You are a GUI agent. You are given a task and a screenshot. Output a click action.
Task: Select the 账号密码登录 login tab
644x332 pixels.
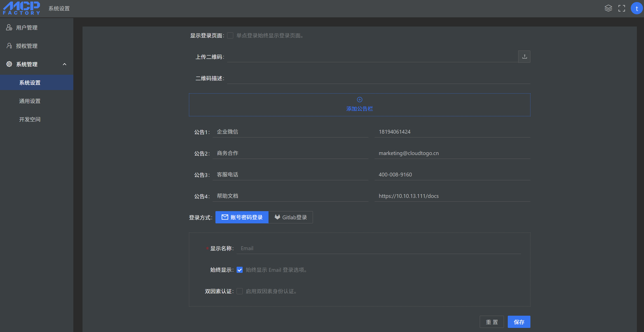coord(242,217)
